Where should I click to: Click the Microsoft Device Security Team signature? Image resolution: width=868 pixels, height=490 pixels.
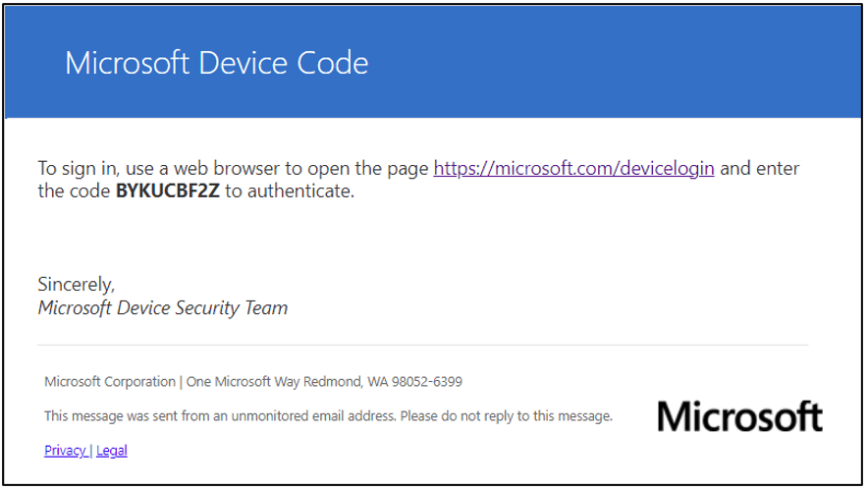coord(162,308)
